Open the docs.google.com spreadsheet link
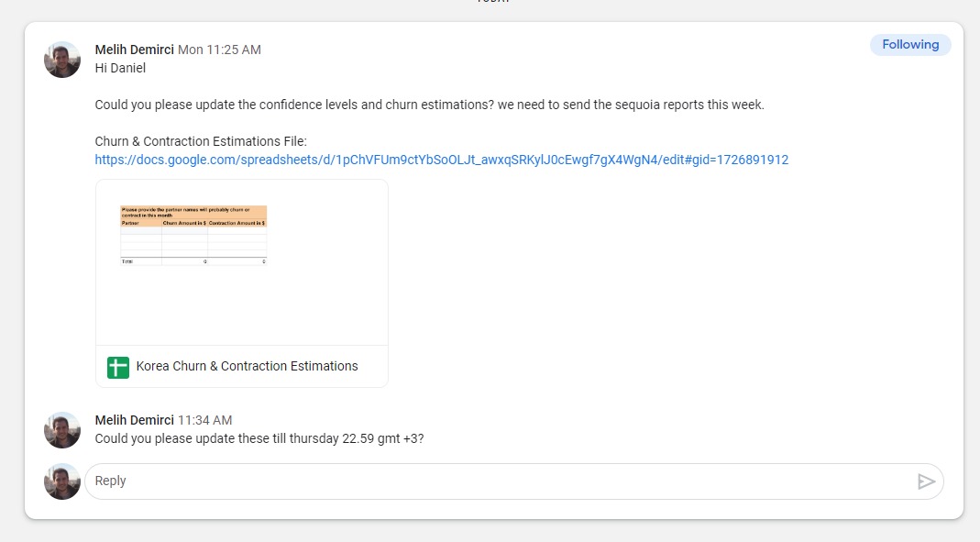 coord(441,160)
